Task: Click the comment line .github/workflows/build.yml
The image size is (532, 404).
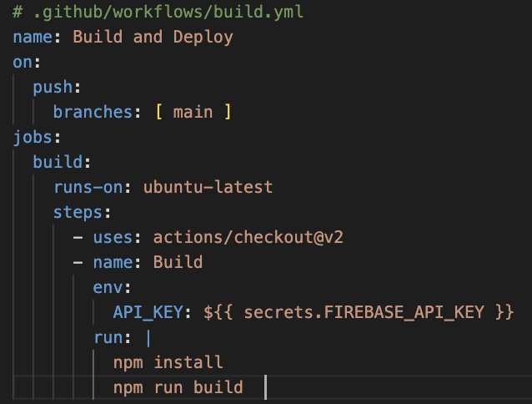Action: click(158, 13)
